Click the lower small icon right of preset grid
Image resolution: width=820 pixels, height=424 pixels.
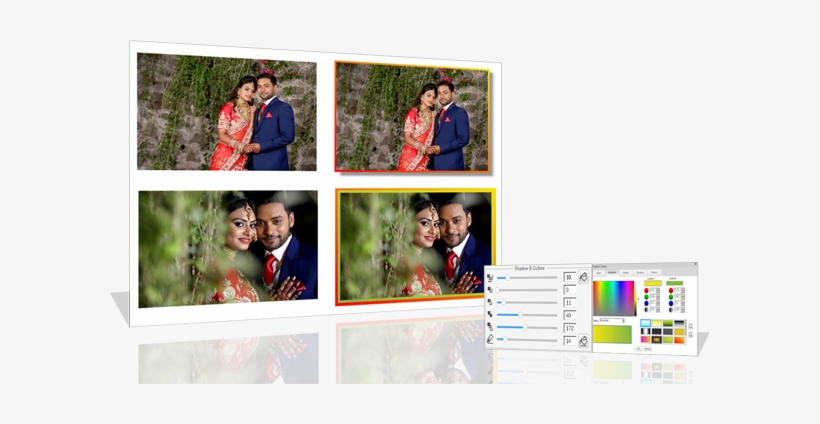[690, 334]
